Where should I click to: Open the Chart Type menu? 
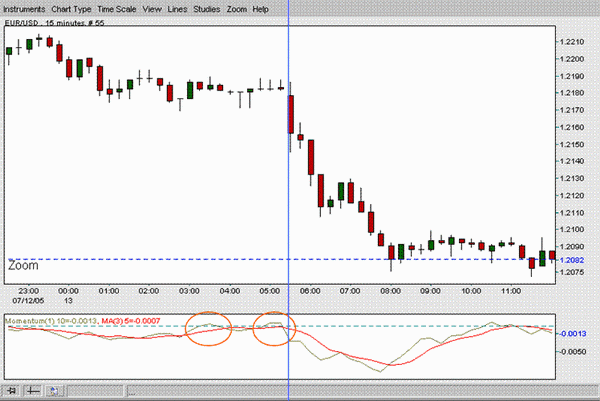(x=71, y=9)
